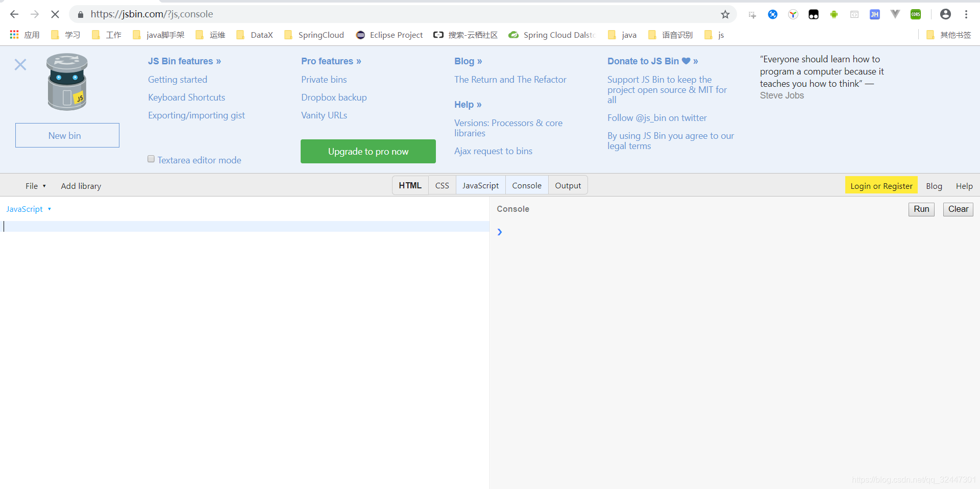
Task: Toggle the Output panel tab
Action: coord(568,185)
